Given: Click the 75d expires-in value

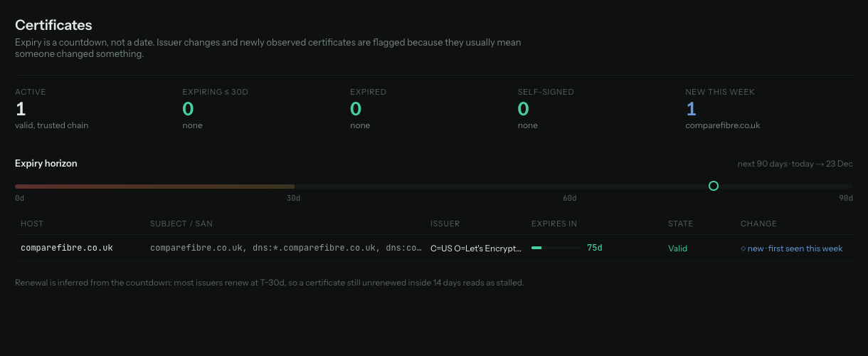Looking at the screenshot, I should 595,248.
